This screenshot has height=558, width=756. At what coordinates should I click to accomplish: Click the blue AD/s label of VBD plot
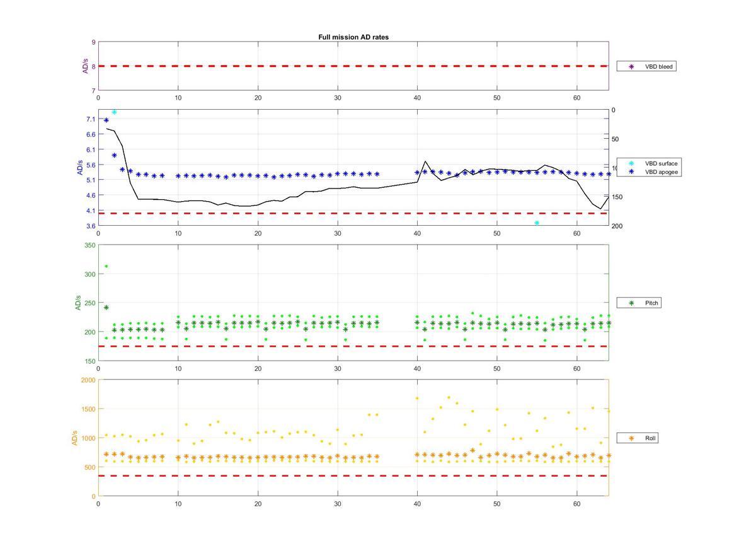coord(80,168)
